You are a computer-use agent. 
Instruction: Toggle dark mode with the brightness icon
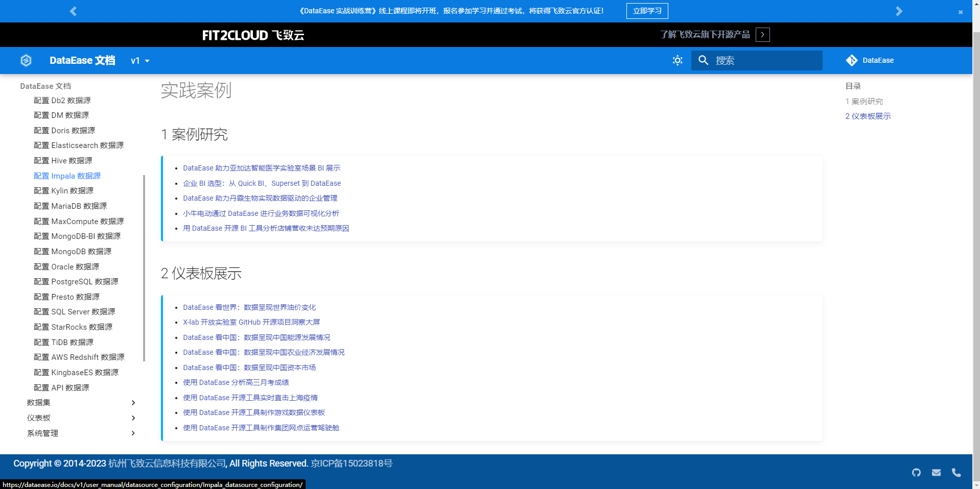[x=677, y=60]
